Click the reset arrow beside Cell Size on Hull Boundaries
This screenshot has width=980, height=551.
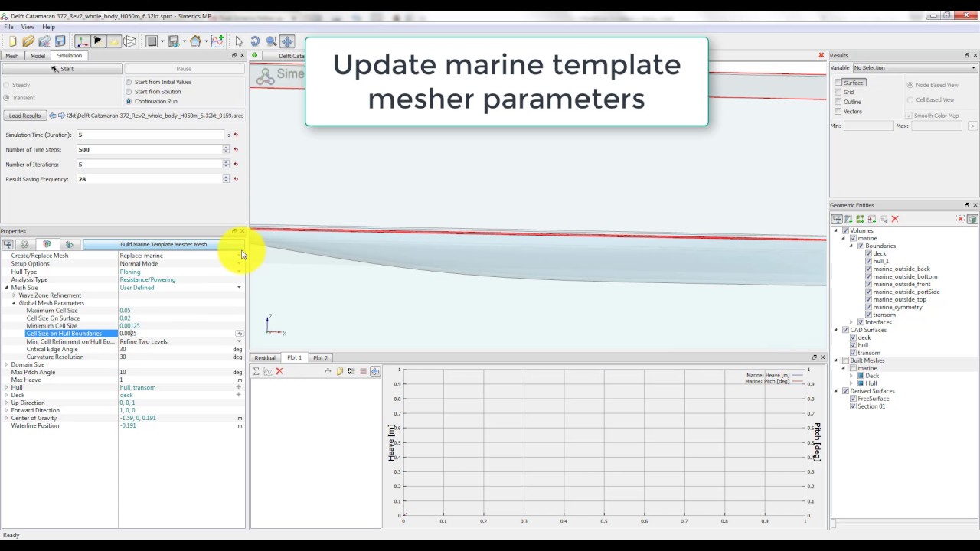click(239, 334)
